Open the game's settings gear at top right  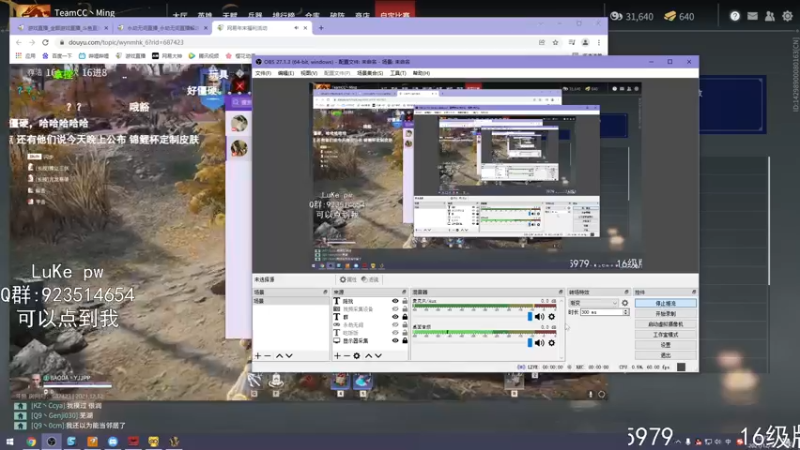coord(787,16)
